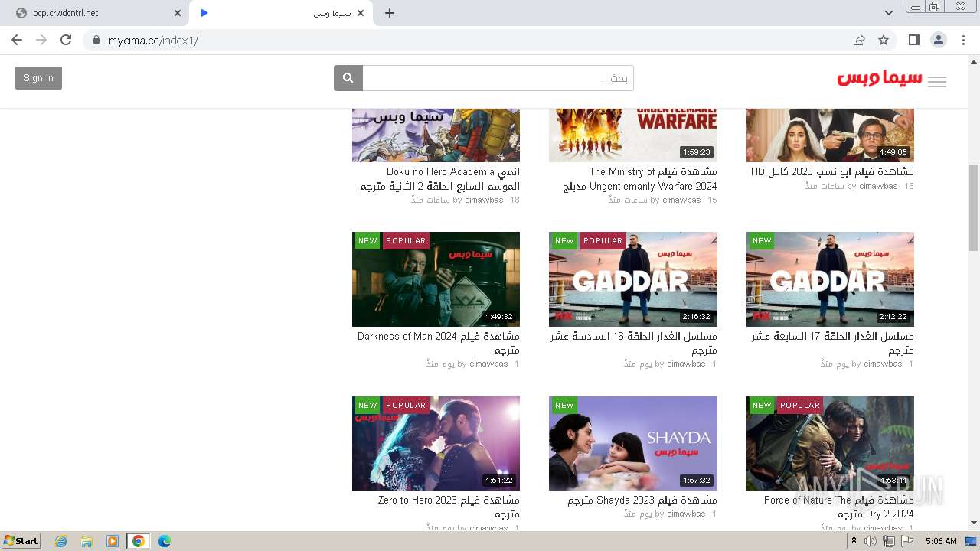Click the address bar URL
Screen dimensions: 980x551
[153, 41]
